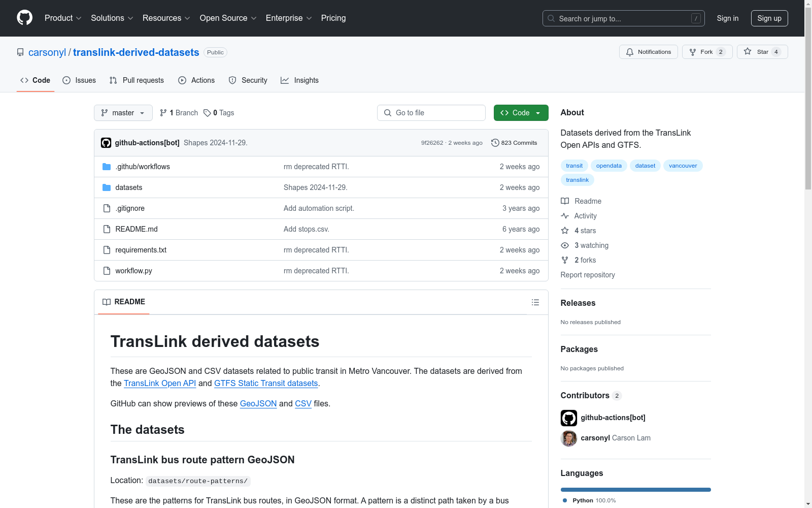
Task: Click the vancouver topic tag
Action: [x=683, y=166]
